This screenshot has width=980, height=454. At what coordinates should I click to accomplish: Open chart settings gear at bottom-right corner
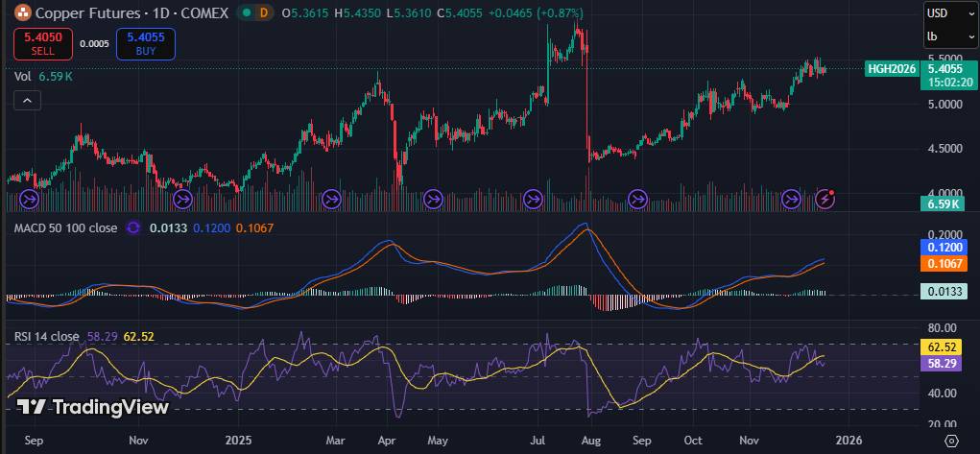coord(950,440)
